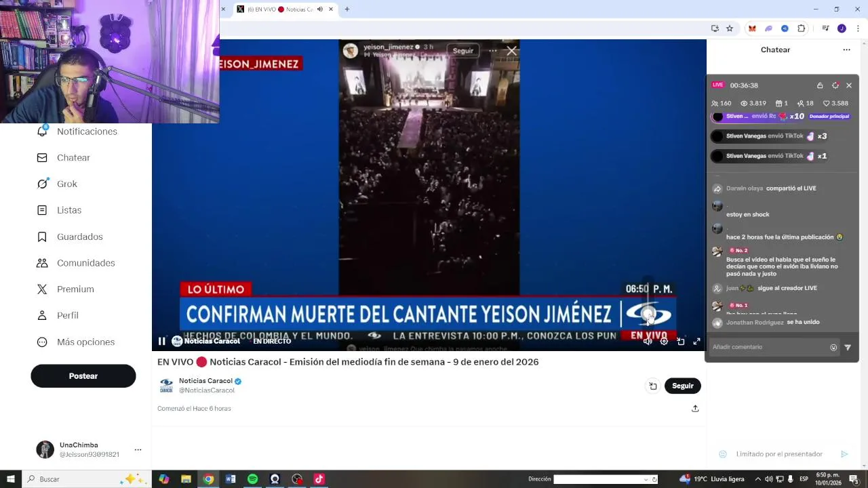Click the Postear button
The image size is (868, 488).
point(83,376)
